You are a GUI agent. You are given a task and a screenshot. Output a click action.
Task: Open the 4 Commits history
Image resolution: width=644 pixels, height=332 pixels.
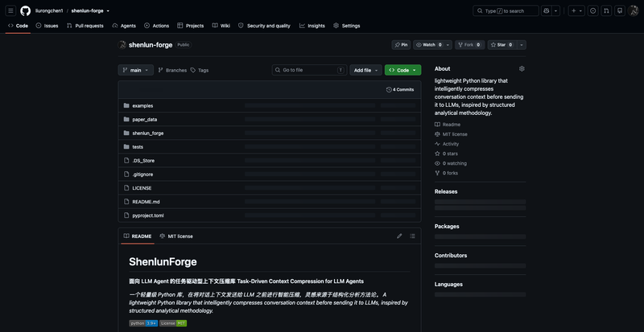[400, 89]
